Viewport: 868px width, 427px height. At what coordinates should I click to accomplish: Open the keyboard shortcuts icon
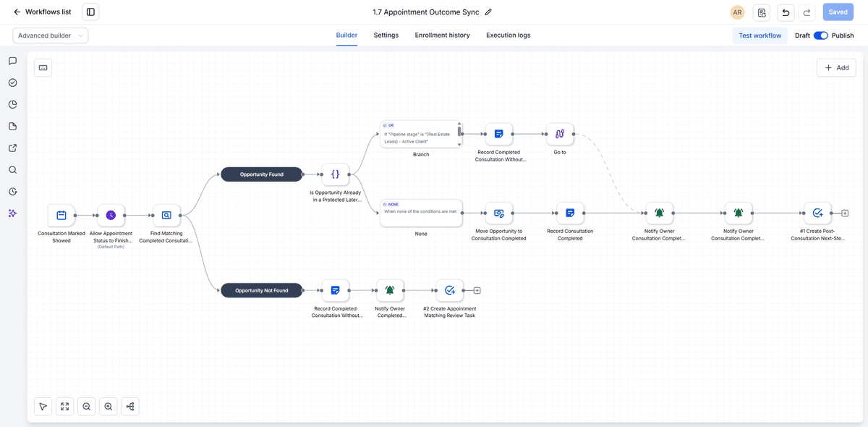point(43,67)
